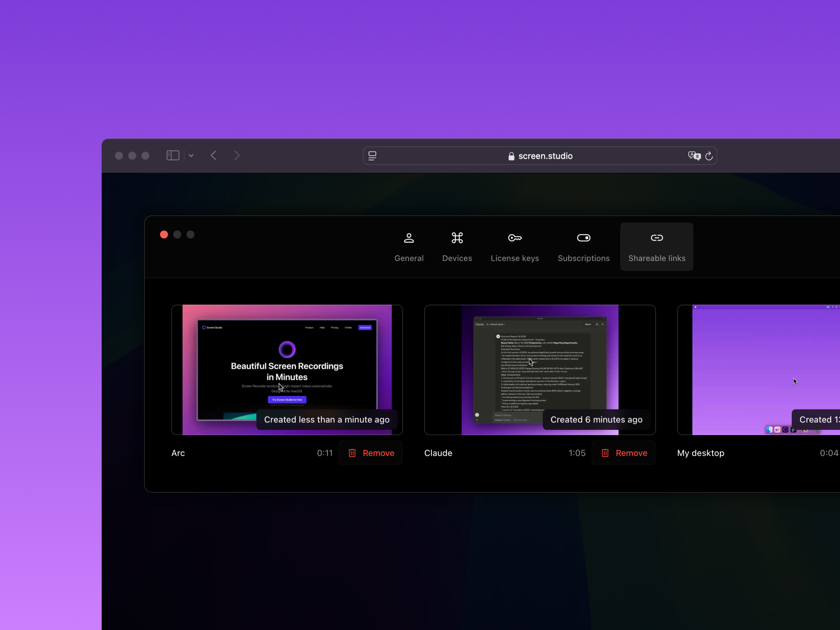This screenshot has width=840, height=630.
Task: Go forward with browser forward arrow
Action: pyautogui.click(x=237, y=155)
